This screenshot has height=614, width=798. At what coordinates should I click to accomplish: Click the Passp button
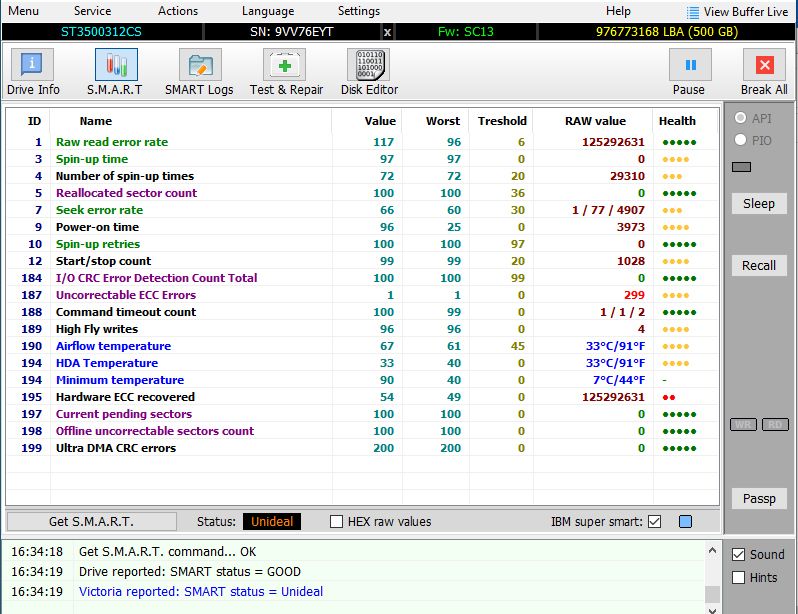pyautogui.click(x=759, y=498)
